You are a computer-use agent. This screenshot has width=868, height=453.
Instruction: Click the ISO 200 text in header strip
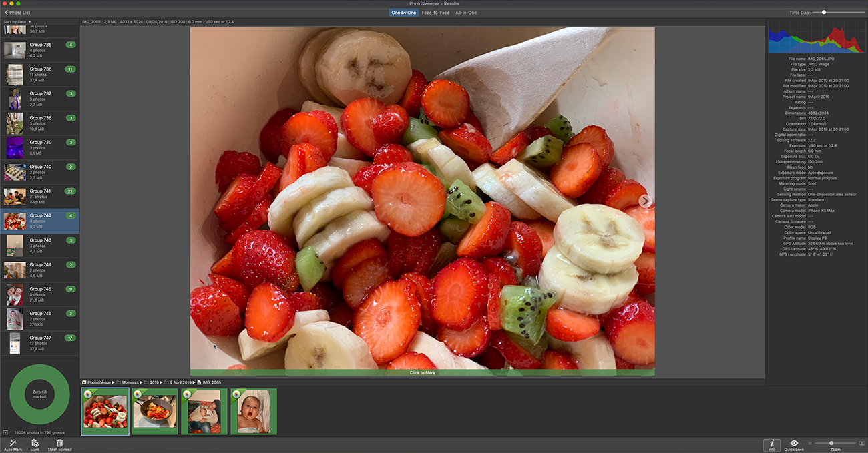click(x=177, y=22)
